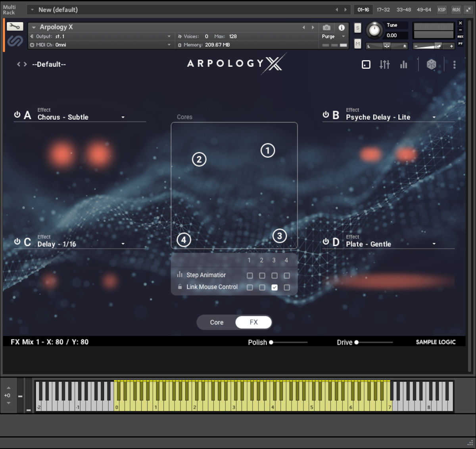Decrease volume with the minus icon

pos(416,46)
